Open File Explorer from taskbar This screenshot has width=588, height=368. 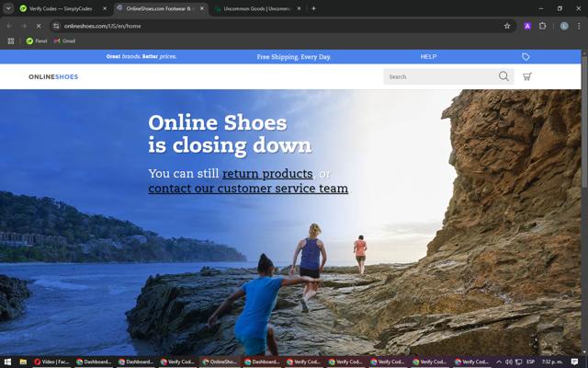tap(23, 362)
